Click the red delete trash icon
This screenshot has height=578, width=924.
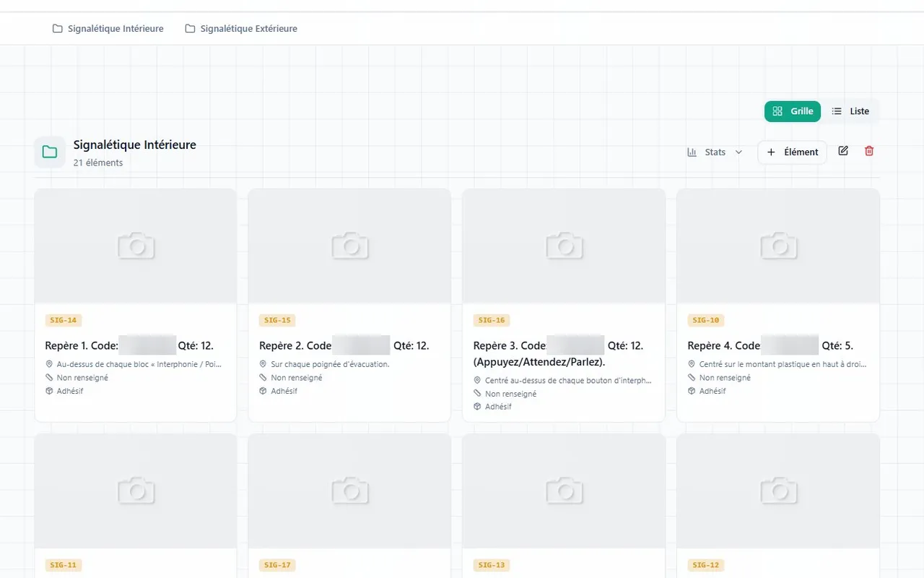point(869,151)
